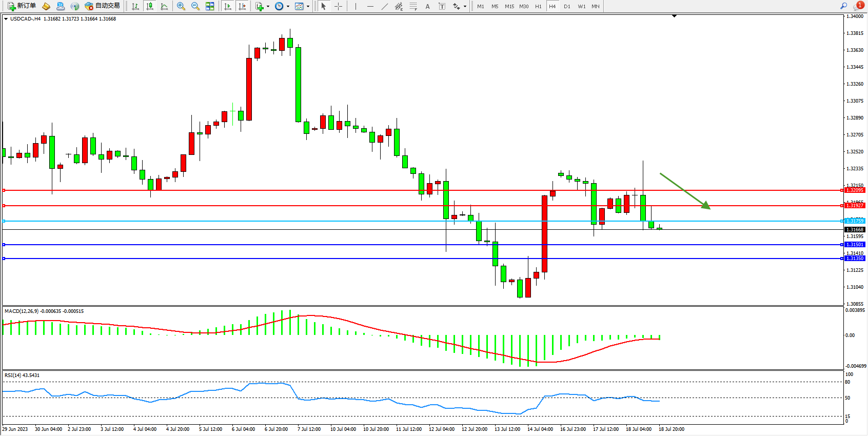This screenshot has width=868, height=436.
Task: Select the red 1.32095 horizontal line label
Action: pyautogui.click(x=855, y=190)
